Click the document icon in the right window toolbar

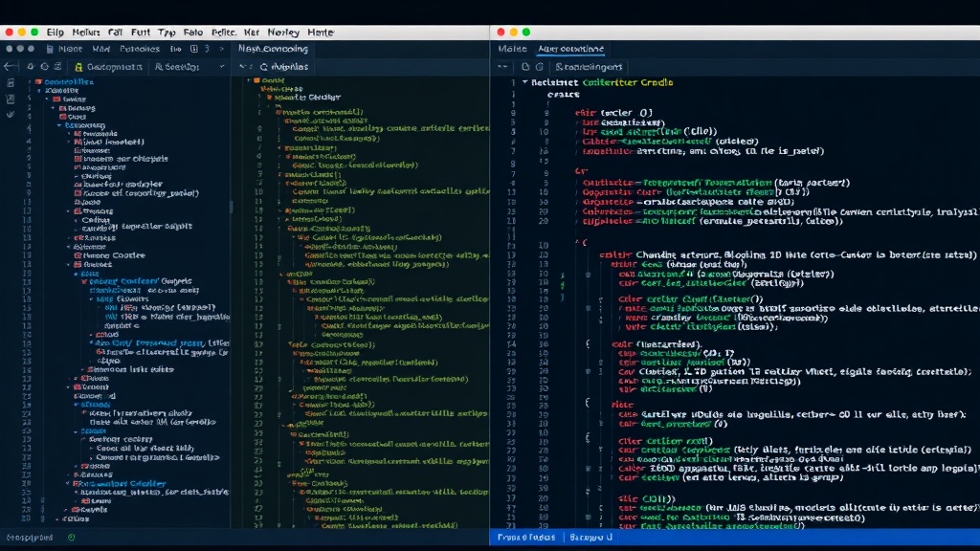coord(525,67)
